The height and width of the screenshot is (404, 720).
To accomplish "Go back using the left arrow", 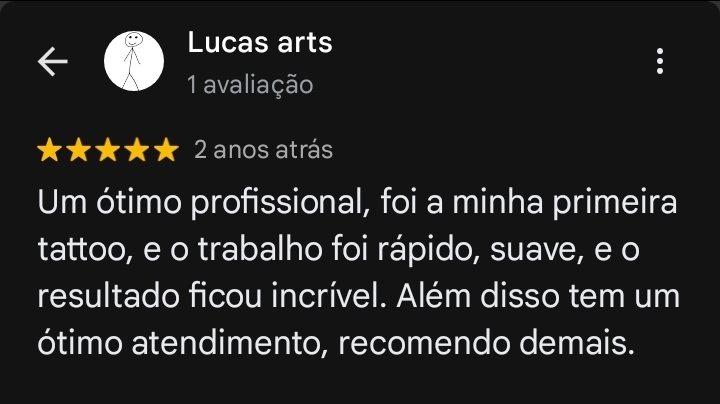I will pyautogui.click(x=52, y=61).
